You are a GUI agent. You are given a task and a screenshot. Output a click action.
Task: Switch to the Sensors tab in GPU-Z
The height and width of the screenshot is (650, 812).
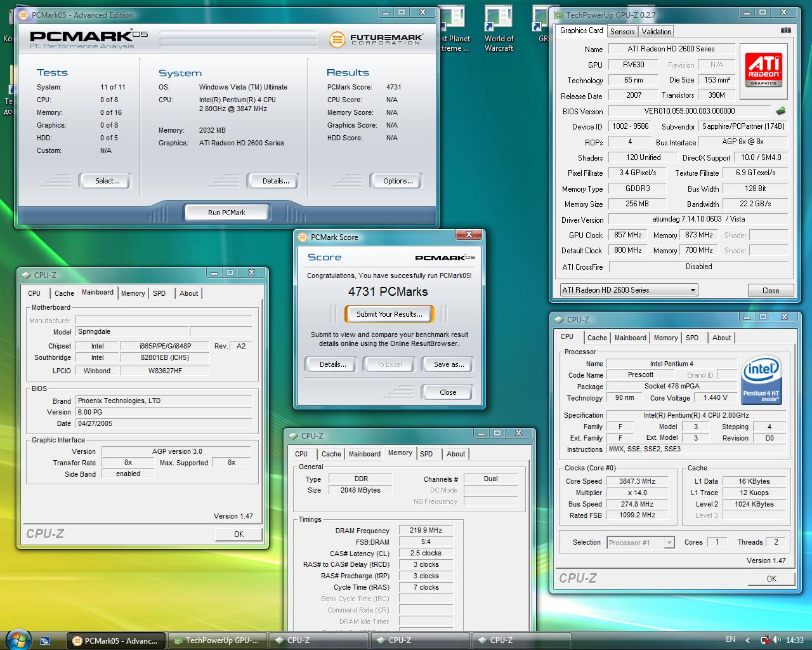point(622,32)
